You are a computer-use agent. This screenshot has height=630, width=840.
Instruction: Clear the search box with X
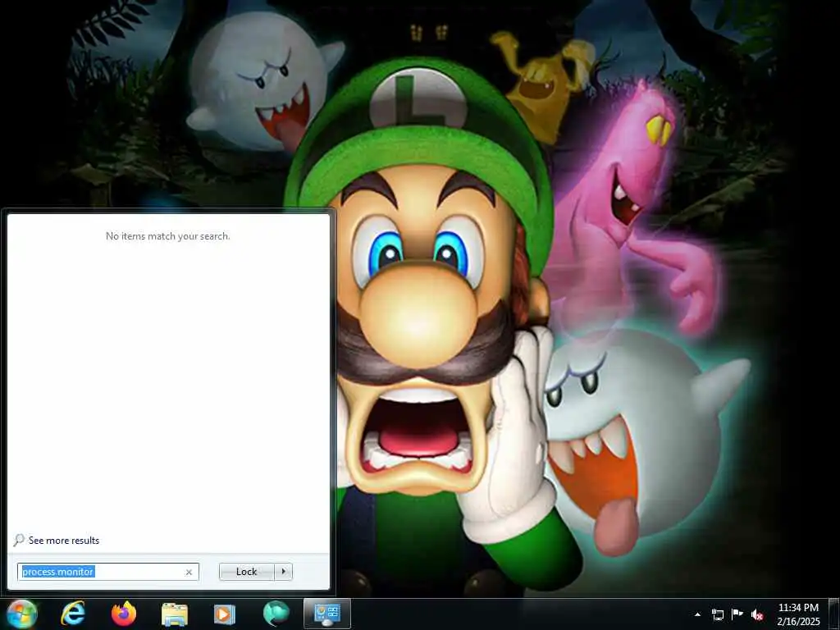(x=189, y=572)
